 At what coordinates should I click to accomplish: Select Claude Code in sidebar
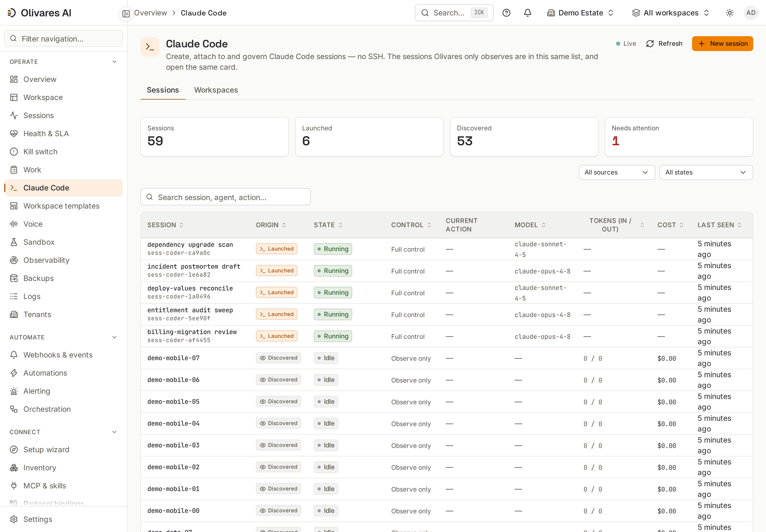63,188
